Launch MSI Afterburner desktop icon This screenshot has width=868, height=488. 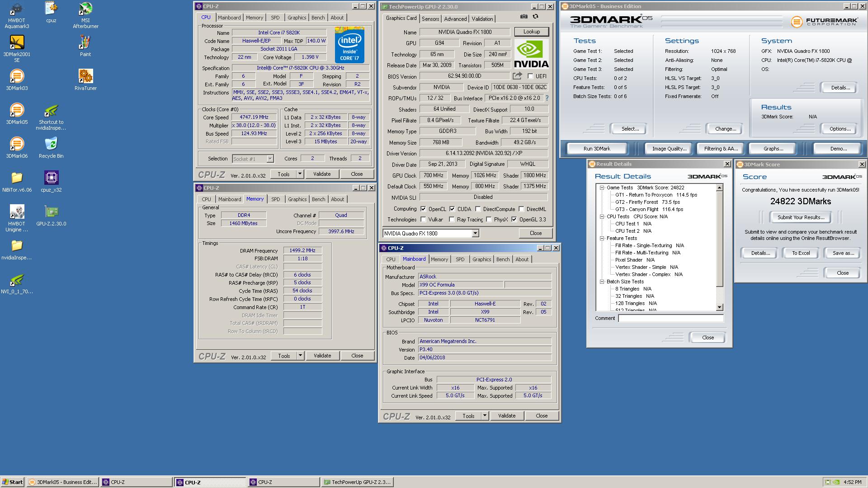85,15
